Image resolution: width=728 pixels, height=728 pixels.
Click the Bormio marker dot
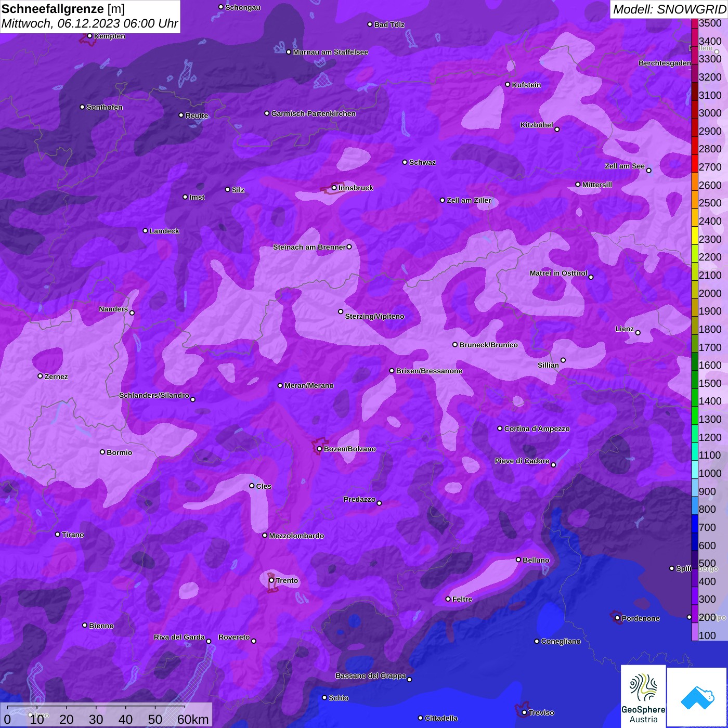[102, 452]
